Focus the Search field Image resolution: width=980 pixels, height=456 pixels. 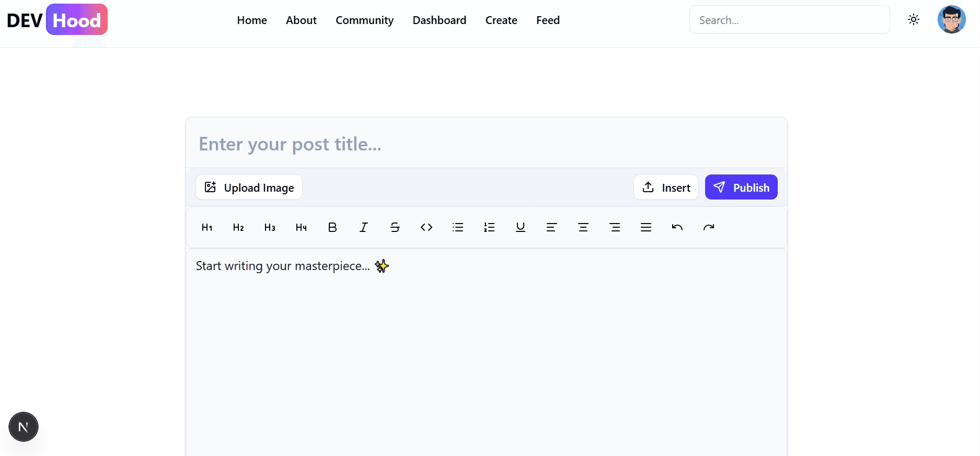(789, 20)
